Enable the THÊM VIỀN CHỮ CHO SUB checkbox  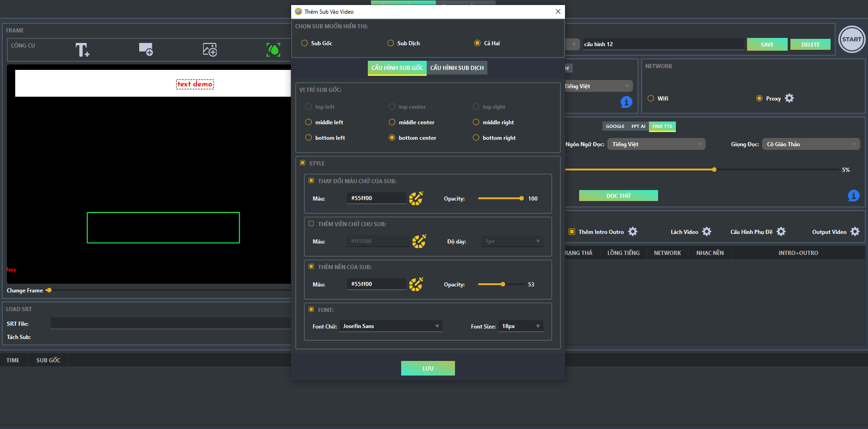[x=311, y=223]
